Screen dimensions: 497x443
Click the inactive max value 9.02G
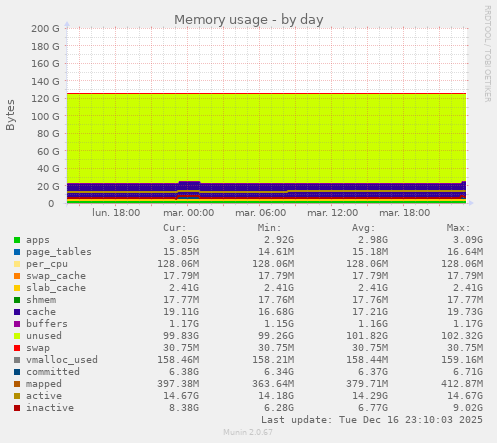[x=468, y=408]
